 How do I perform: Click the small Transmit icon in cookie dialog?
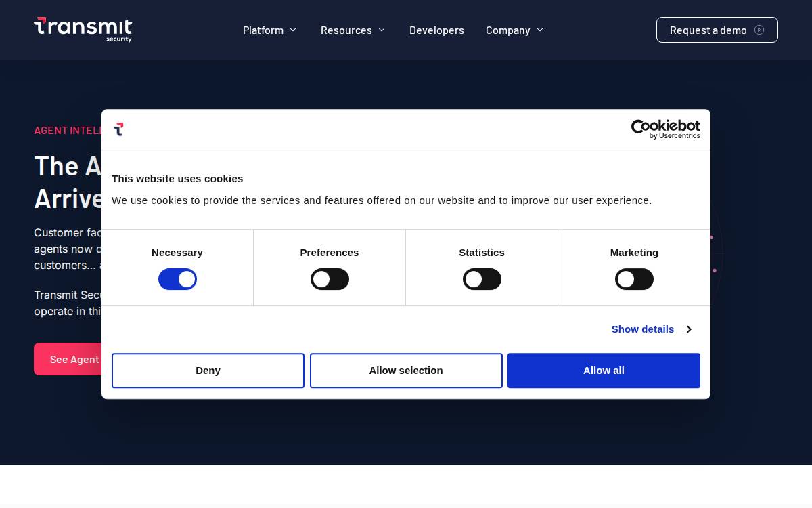click(x=118, y=129)
